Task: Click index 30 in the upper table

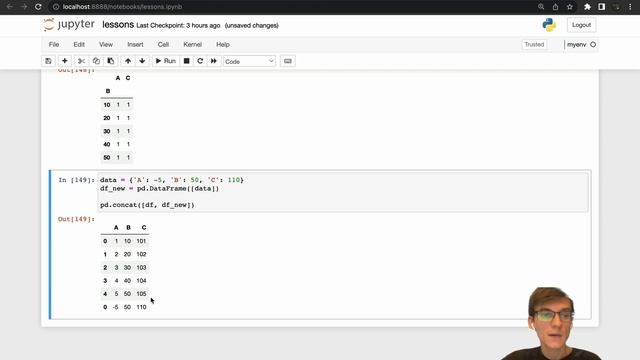Action: (x=107, y=131)
